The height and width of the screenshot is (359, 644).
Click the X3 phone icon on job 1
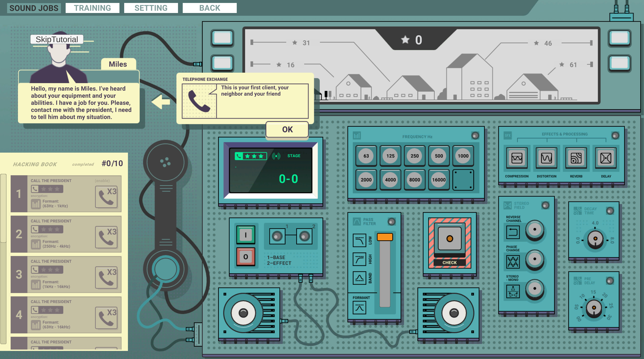[106, 197]
